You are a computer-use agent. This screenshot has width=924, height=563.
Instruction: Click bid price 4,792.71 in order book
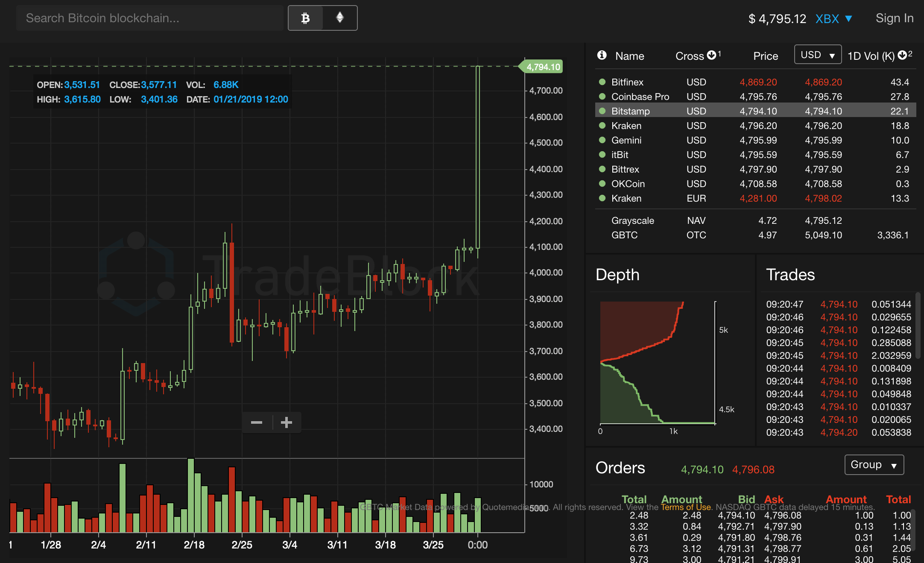(736, 526)
